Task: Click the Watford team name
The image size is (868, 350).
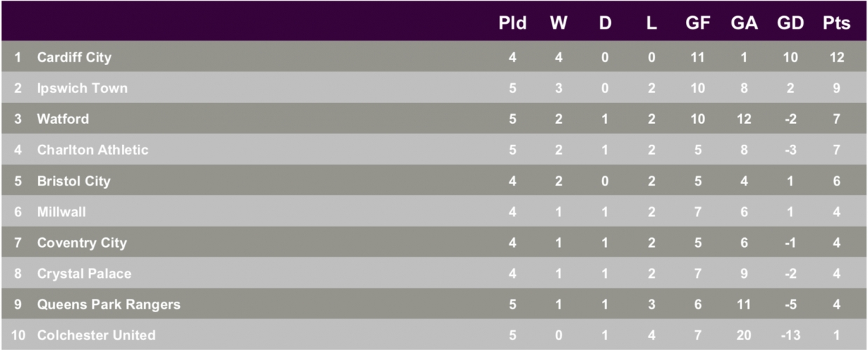Action: pos(63,119)
